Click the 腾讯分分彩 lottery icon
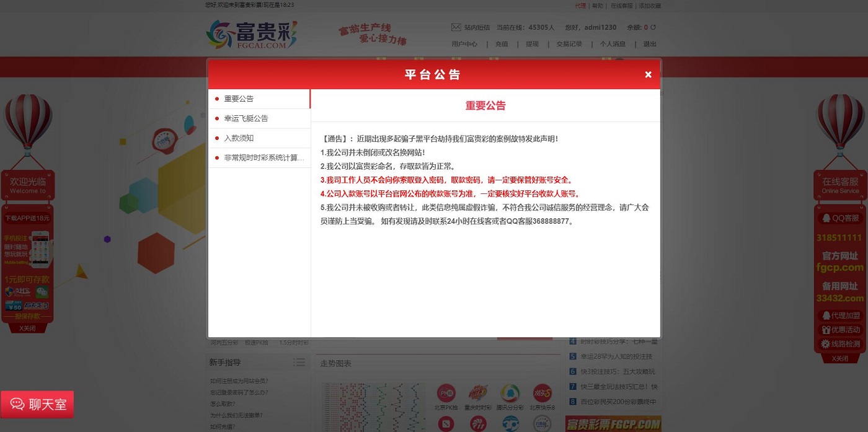The height and width of the screenshot is (432, 868). (510, 394)
